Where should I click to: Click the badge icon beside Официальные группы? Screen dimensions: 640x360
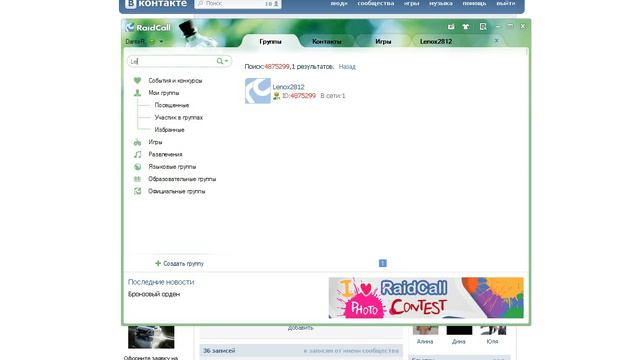(x=138, y=191)
